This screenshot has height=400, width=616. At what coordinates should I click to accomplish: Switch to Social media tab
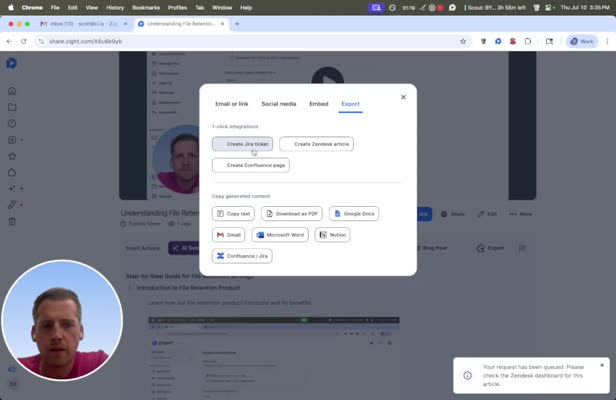pos(279,104)
